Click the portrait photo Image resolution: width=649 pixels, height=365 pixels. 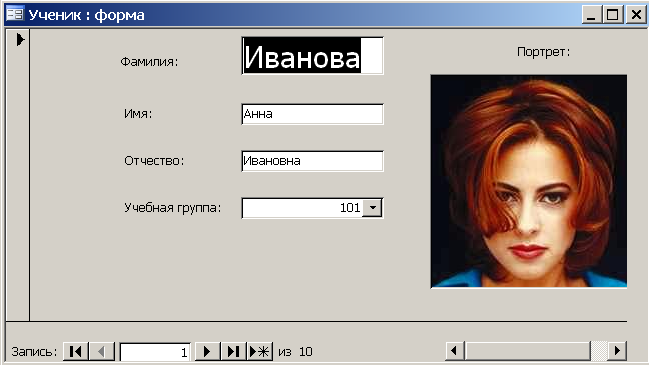(x=529, y=181)
